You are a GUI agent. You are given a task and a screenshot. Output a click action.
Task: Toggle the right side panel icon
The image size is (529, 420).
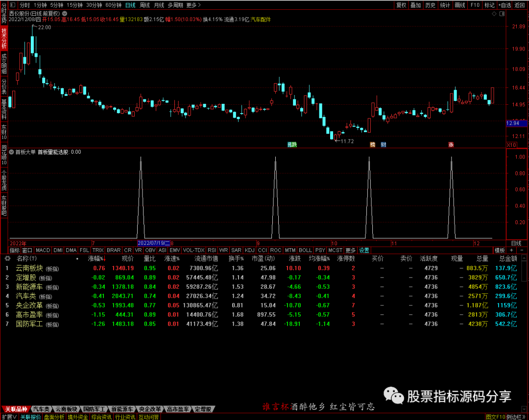tap(502, 14)
